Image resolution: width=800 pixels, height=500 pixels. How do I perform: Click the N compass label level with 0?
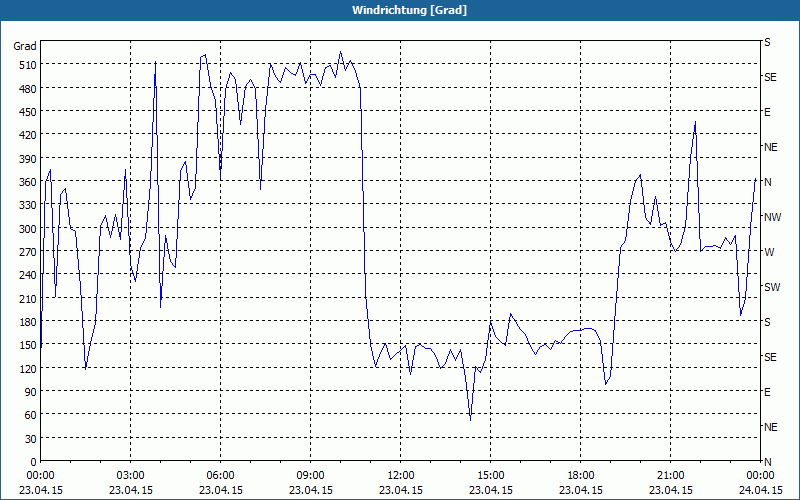tap(768, 462)
